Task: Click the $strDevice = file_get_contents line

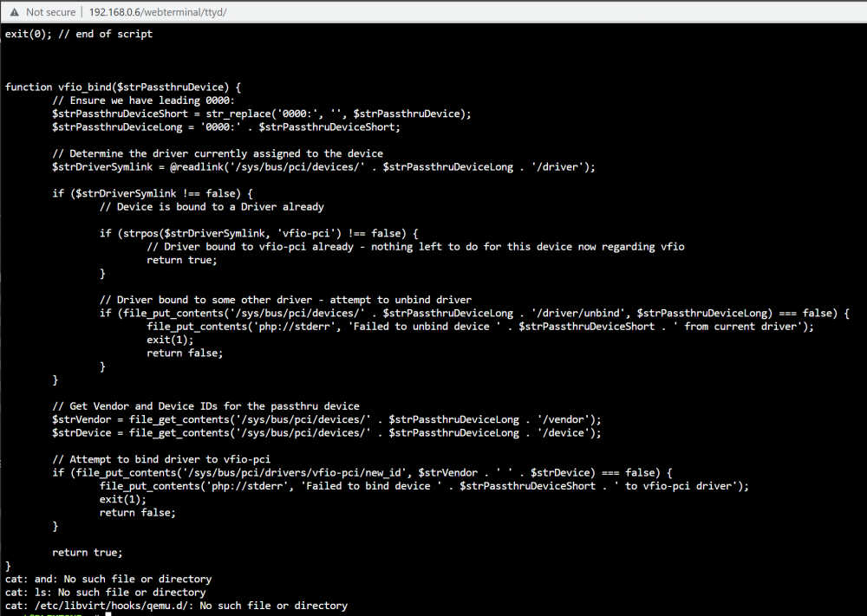Action: (326, 432)
